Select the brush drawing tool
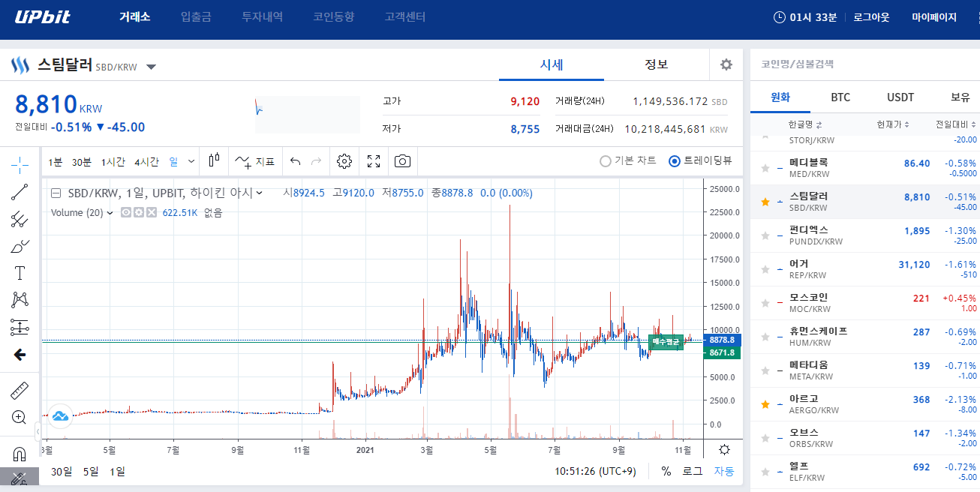This screenshot has height=492, width=980. point(20,246)
